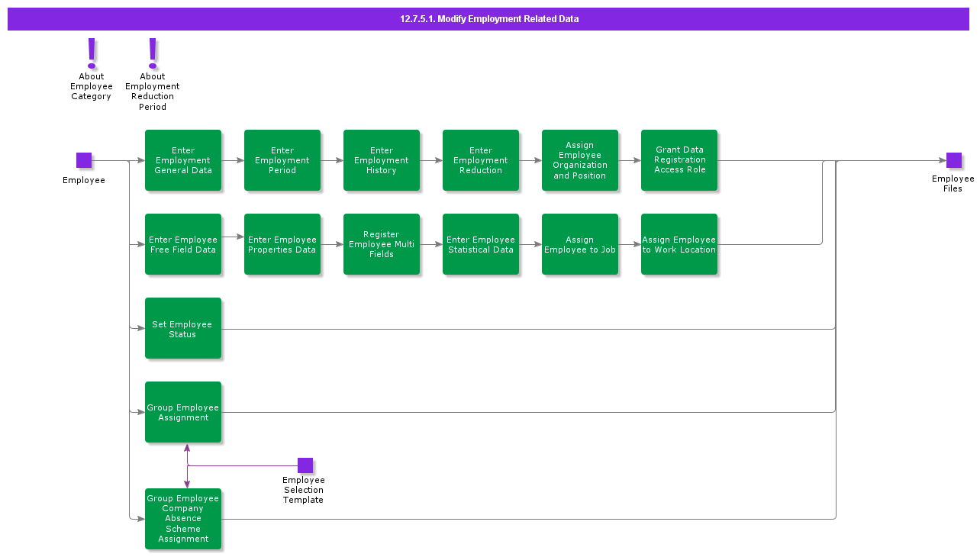Open Enter Employee Properties Data step
Screen dimensions: 980x557
click(x=282, y=244)
